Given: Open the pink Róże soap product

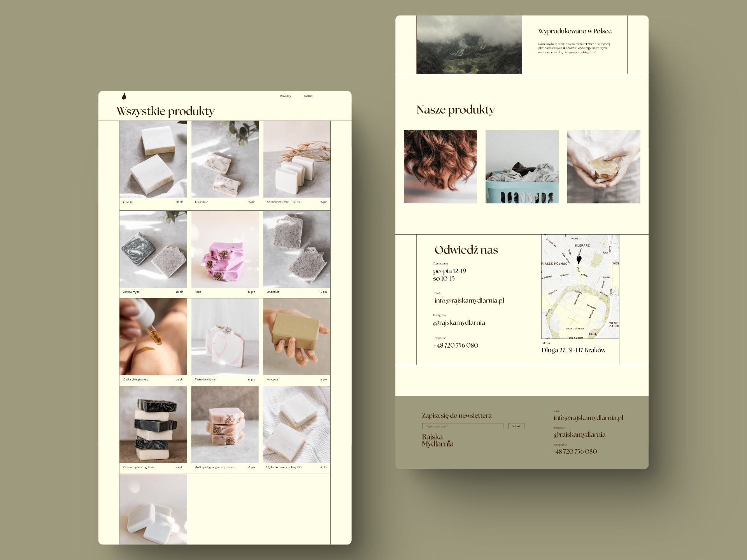Looking at the screenshot, I should point(225,249).
